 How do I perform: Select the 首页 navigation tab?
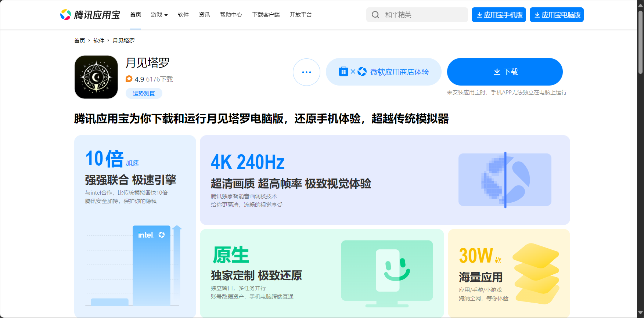pyautogui.click(x=136, y=15)
